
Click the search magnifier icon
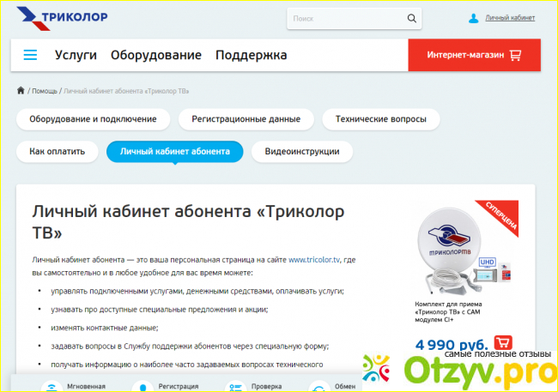coord(415,18)
